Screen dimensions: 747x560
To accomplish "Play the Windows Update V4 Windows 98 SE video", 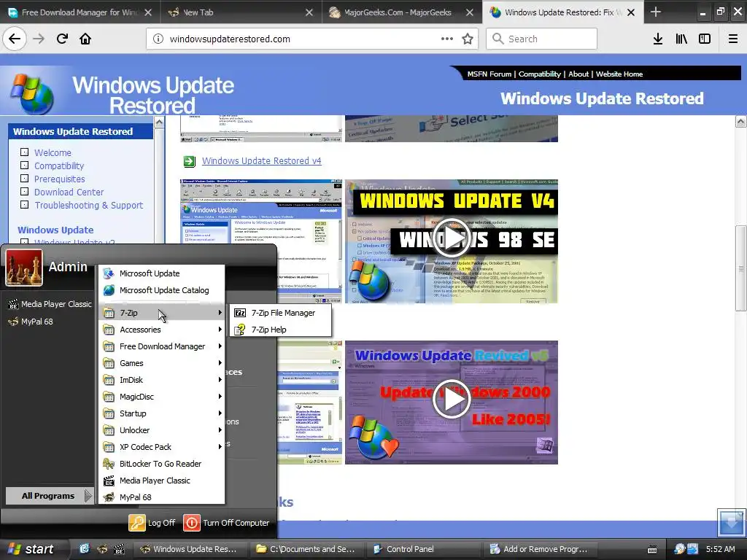I will [451, 238].
